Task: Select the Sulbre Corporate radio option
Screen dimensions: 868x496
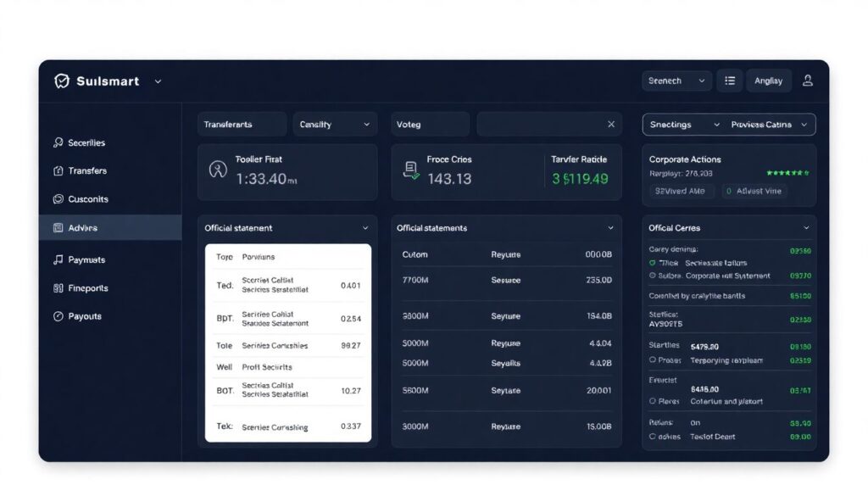Action: pos(652,276)
